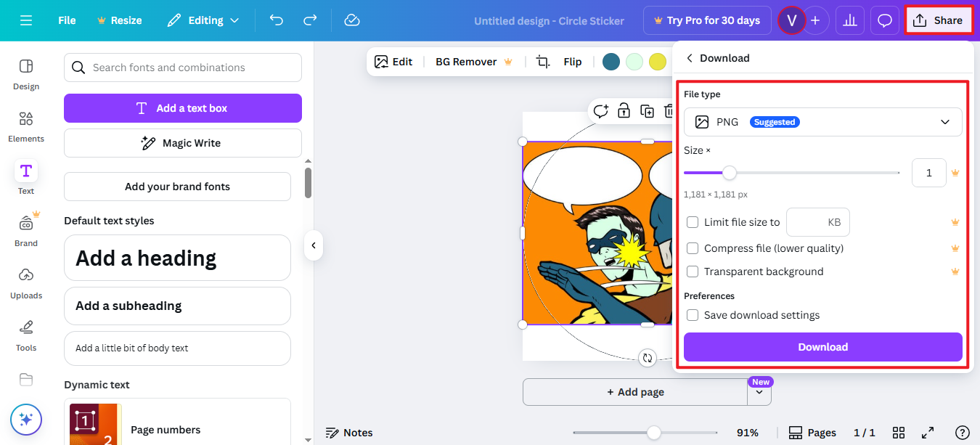The width and height of the screenshot is (980, 445).
Task: Select the Text tool in the sidebar
Action: [25, 177]
